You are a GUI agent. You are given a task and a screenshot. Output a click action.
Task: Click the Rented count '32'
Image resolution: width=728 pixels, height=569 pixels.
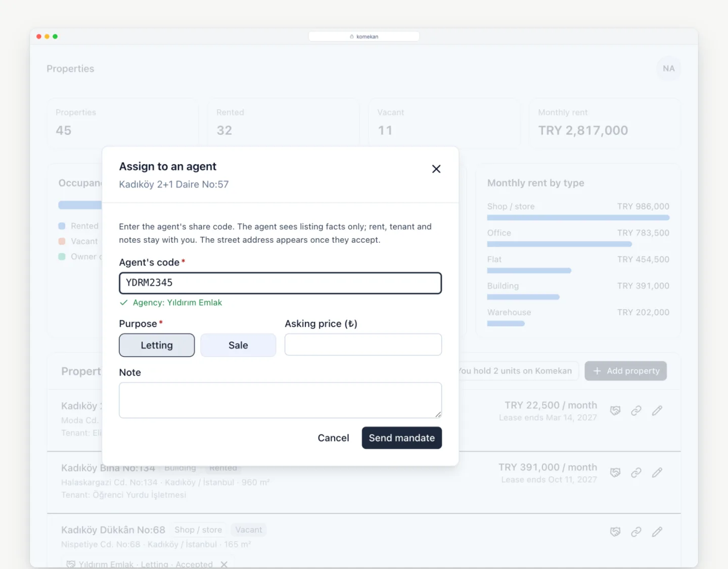pos(224,130)
